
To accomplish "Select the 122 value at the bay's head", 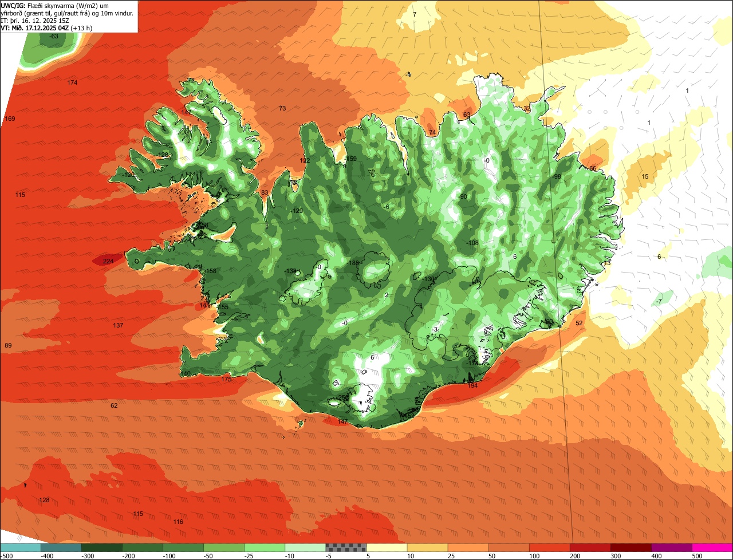I will click(305, 160).
